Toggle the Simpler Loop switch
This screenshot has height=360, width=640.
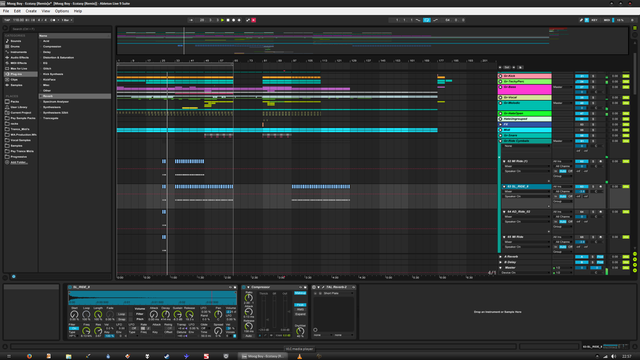[122, 314]
